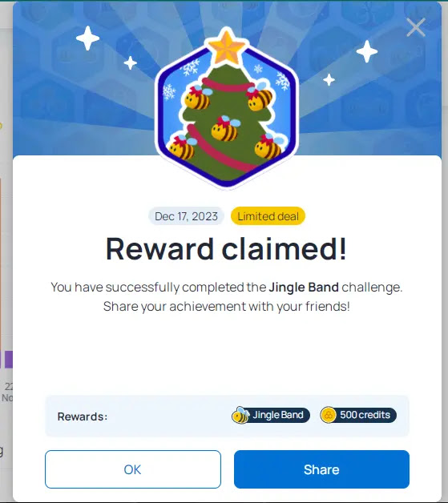Share the Jingle Band achievement

321,469
